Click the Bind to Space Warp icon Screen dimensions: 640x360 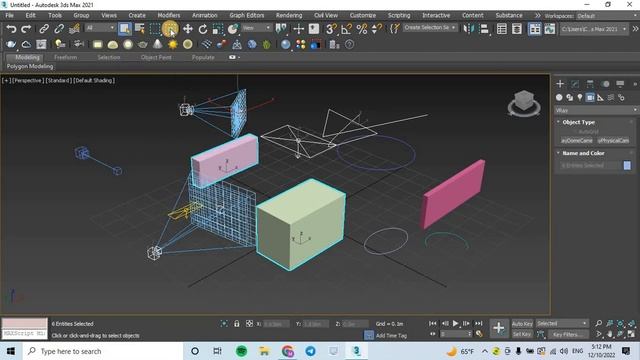(x=74, y=29)
